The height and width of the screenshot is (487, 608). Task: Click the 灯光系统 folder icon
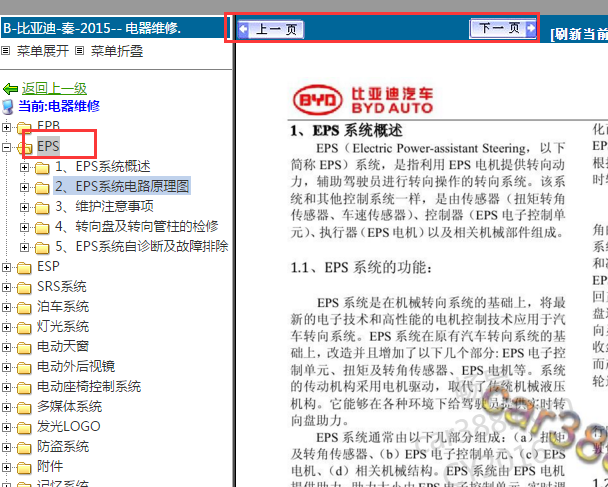(24, 328)
